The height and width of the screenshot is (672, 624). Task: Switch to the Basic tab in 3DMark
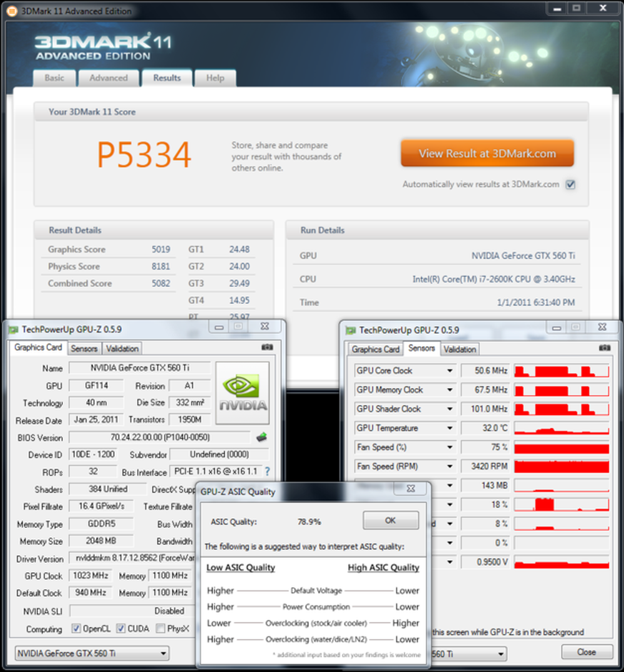coord(54,78)
